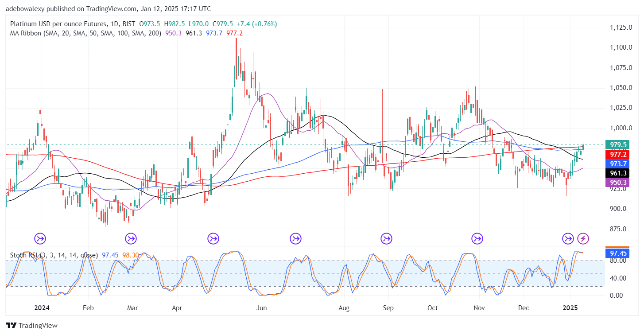Click the Aug time axis label
The height and width of the screenshot is (335, 644).
point(343,307)
